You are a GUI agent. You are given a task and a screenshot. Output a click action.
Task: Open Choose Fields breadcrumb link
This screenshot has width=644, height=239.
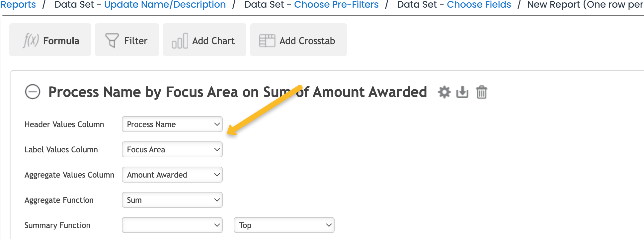[479, 5]
